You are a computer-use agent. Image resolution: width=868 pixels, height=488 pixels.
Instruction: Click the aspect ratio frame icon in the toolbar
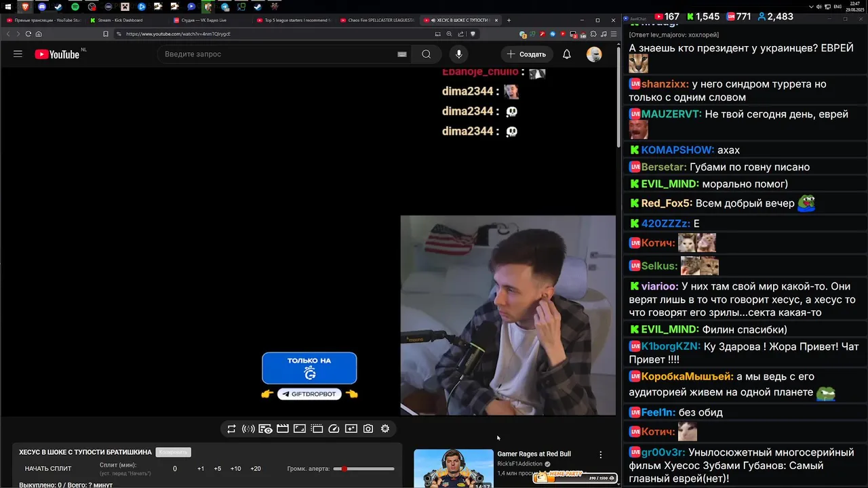pyautogui.click(x=299, y=428)
